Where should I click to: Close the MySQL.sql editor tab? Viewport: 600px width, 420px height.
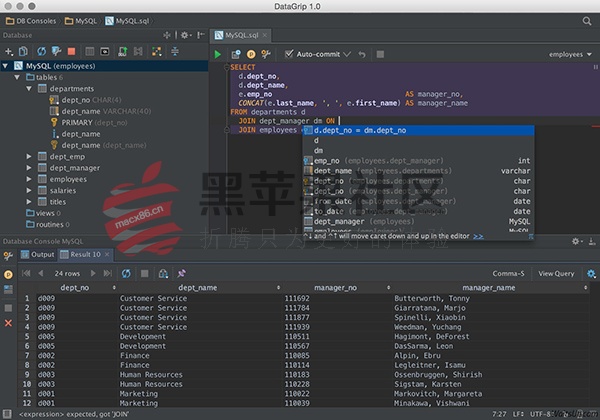point(264,35)
